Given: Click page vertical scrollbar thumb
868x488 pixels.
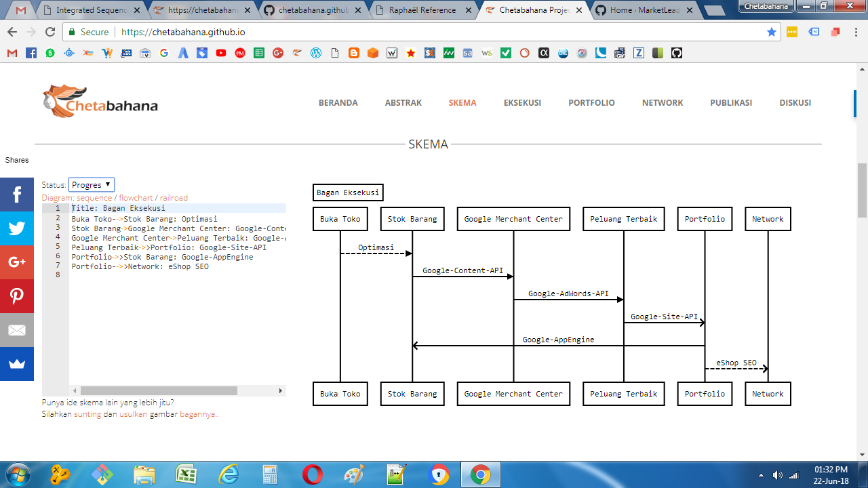Looking at the screenshot, I should point(862,190).
